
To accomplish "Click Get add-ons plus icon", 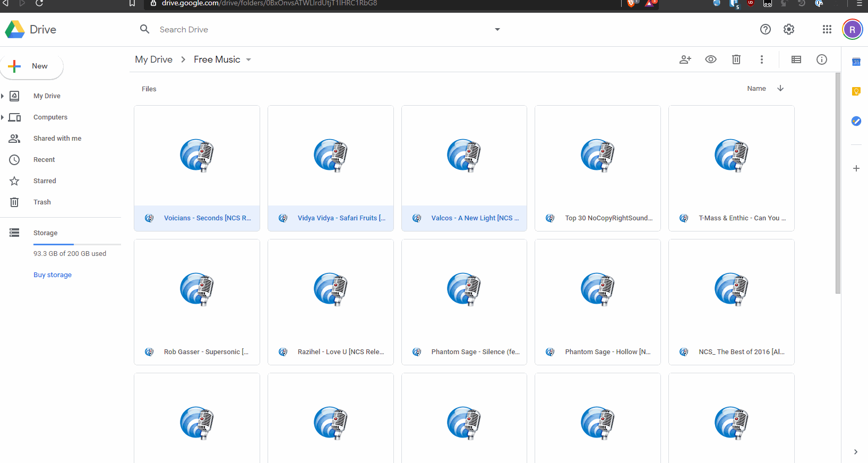I will [x=856, y=168].
